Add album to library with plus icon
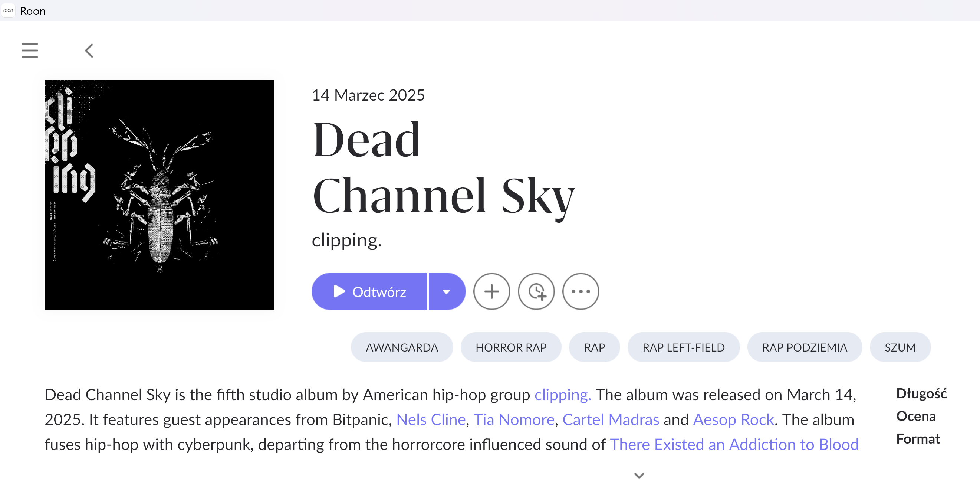 [x=491, y=291]
